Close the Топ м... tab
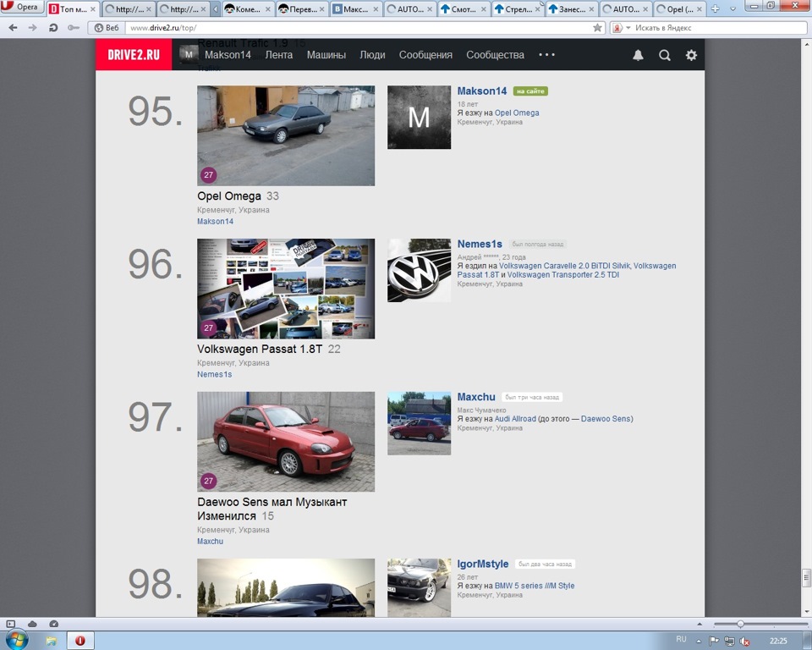This screenshot has width=812, height=650. click(x=93, y=9)
